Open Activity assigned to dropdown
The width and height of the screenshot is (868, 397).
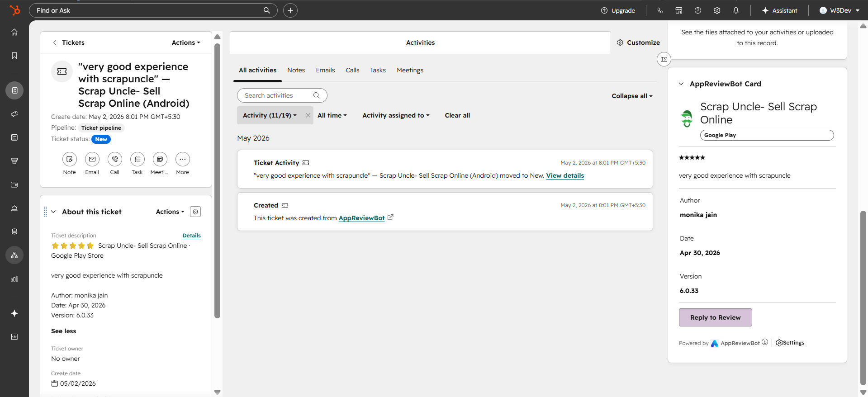396,115
